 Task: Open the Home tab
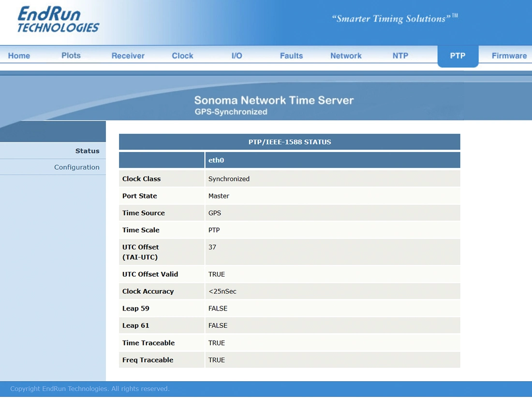tap(19, 56)
